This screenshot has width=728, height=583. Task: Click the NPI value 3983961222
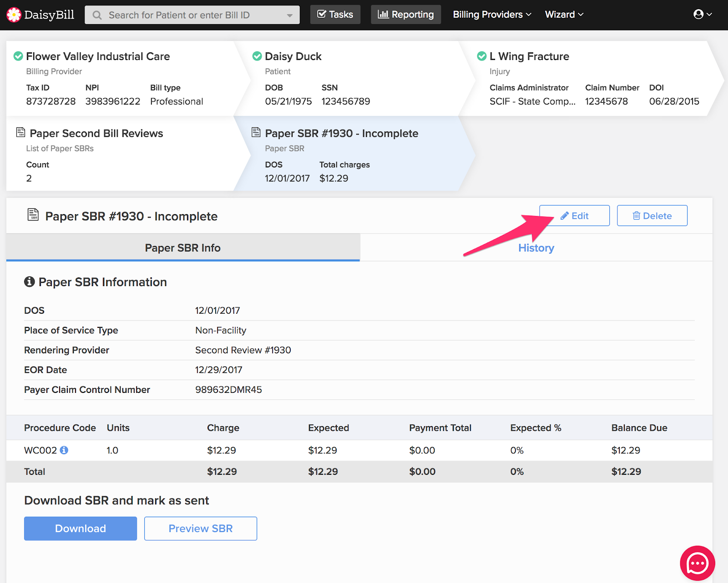(x=113, y=101)
